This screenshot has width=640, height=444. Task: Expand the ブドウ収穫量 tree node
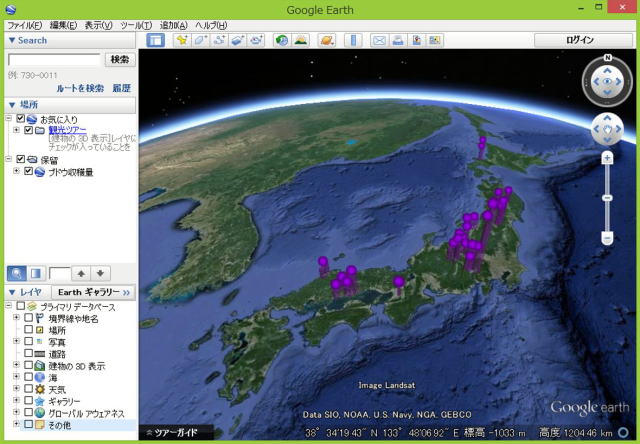tap(16, 171)
